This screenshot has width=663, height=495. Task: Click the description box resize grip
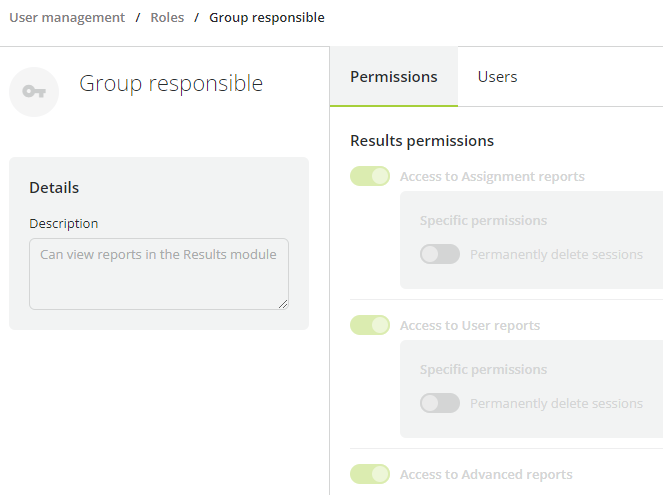coord(283,304)
